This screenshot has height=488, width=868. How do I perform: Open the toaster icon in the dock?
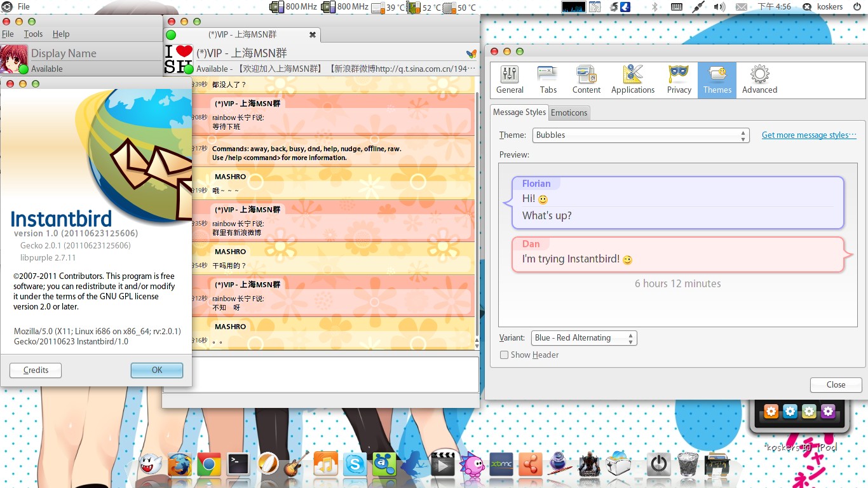(618, 465)
